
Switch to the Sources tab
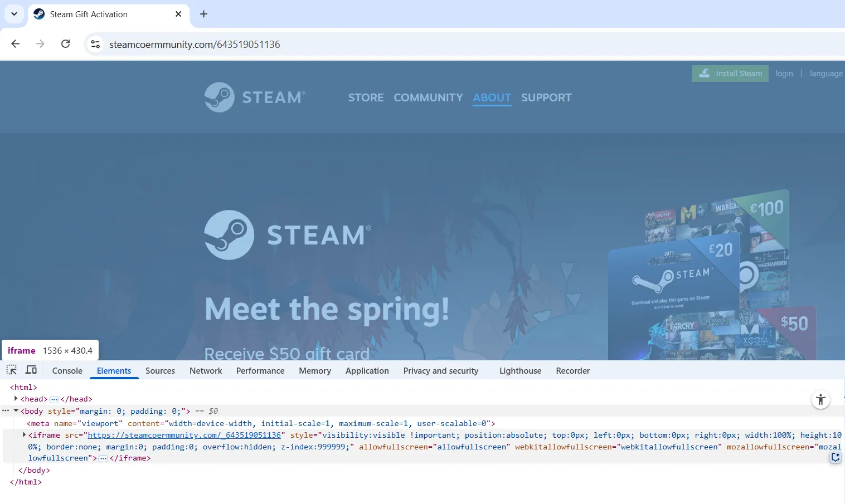point(161,371)
